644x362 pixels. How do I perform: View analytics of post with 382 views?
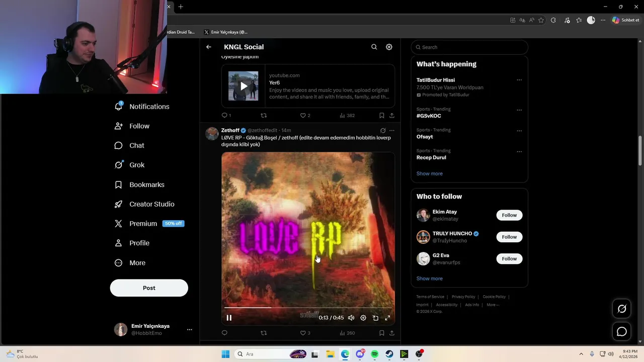click(x=347, y=115)
